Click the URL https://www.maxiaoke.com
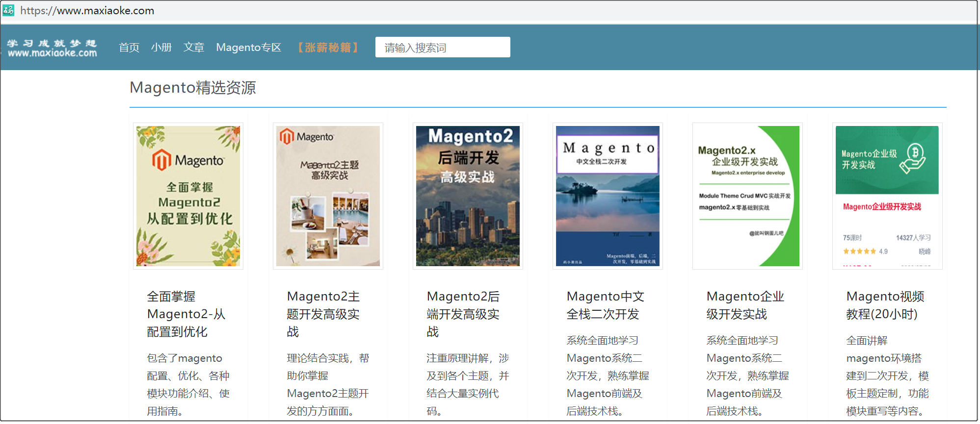Image resolution: width=980 pixels, height=424 pixels. [87, 10]
